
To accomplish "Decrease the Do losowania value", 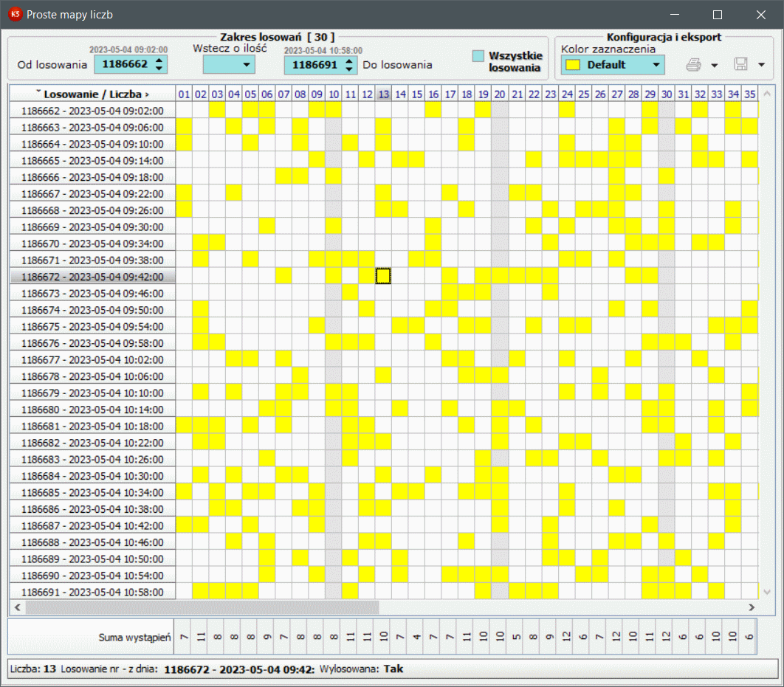I will [x=349, y=69].
